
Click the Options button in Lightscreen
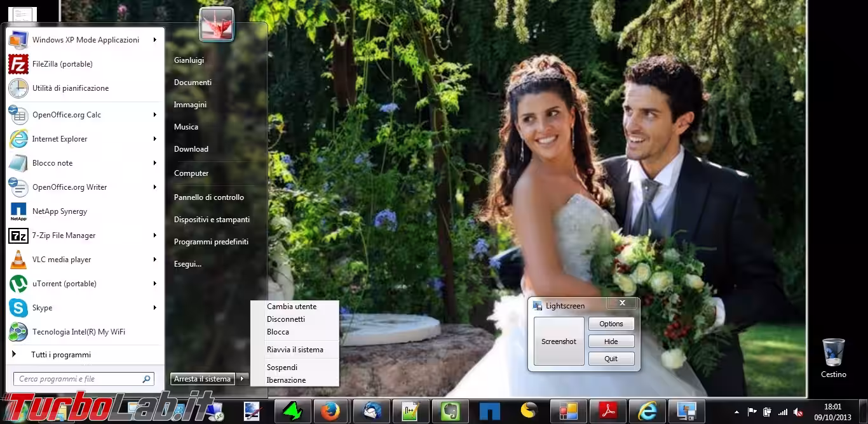point(611,324)
